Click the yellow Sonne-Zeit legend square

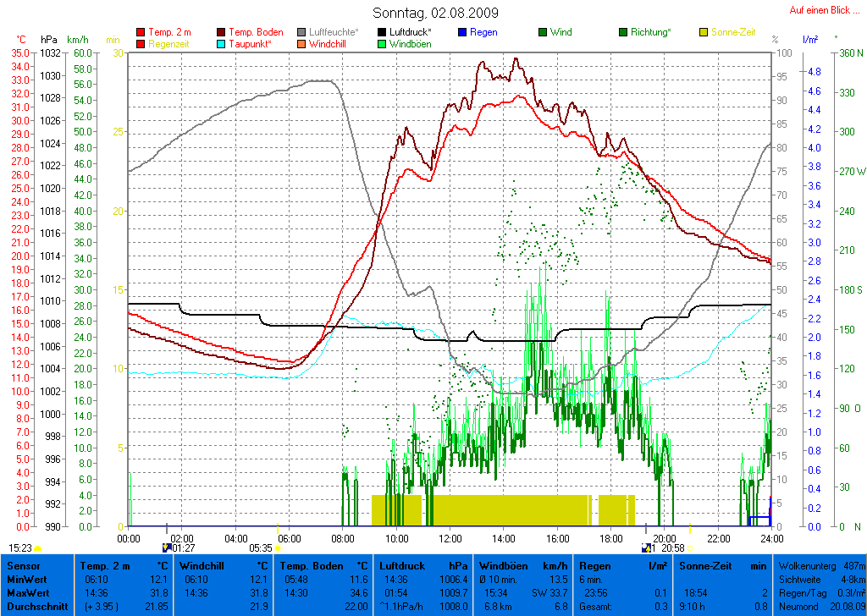(x=704, y=32)
